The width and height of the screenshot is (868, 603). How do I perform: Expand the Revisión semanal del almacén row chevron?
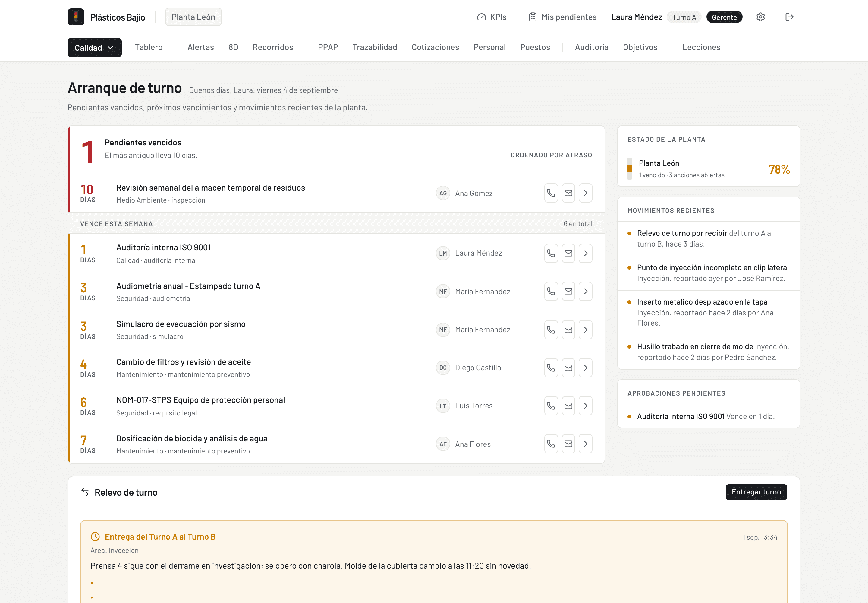[586, 193]
